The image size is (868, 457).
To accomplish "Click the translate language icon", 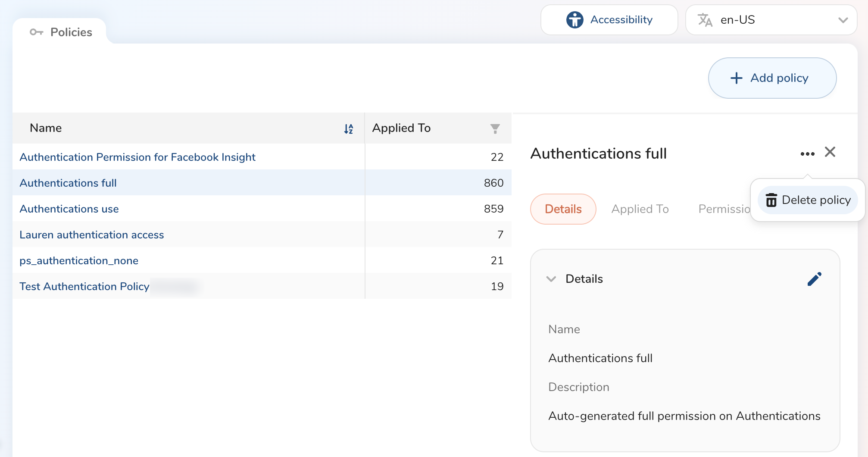I will tap(705, 20).
